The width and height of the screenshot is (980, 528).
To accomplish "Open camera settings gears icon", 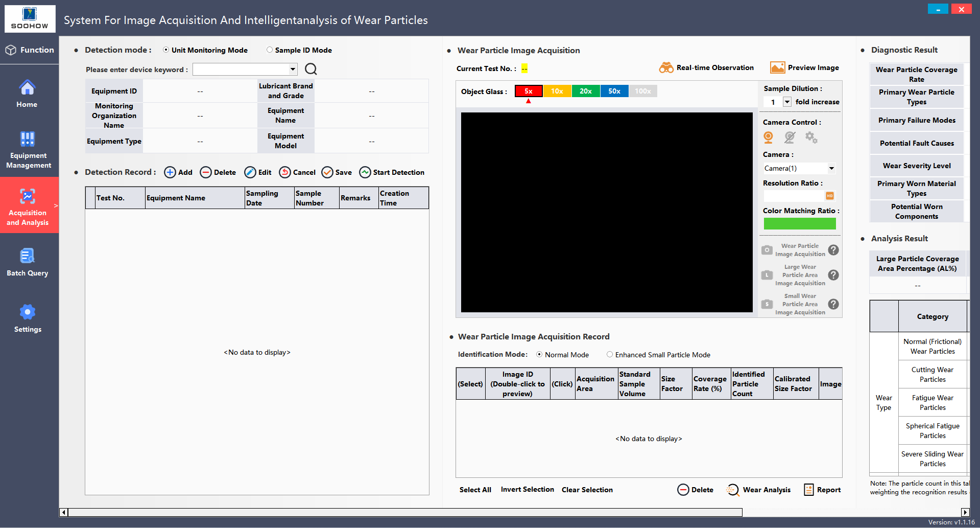I will click(x=811, y=137).
